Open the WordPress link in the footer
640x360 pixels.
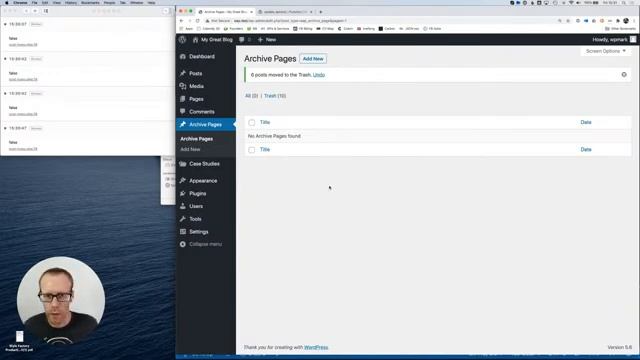[x=316, y=347]
